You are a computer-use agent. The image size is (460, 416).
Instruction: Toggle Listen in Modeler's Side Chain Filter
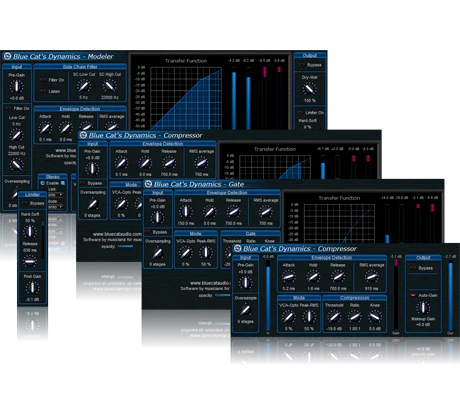tap(43, 91)
